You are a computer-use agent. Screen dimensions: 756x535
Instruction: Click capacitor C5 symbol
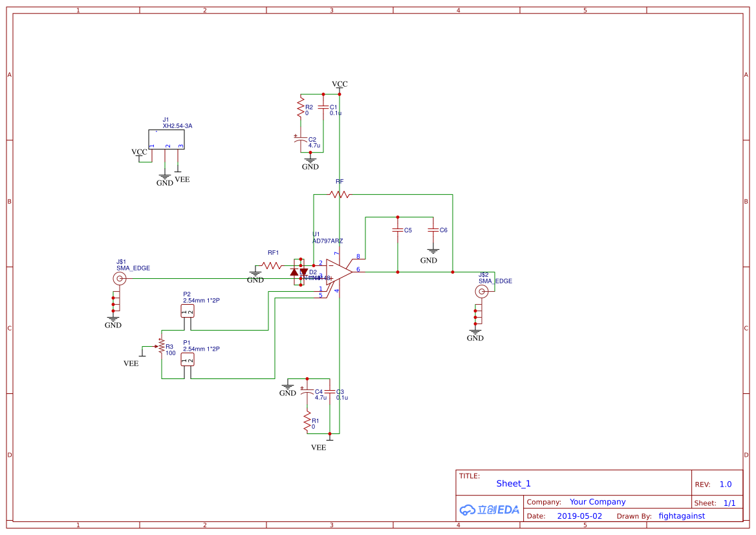click(398, 230)
